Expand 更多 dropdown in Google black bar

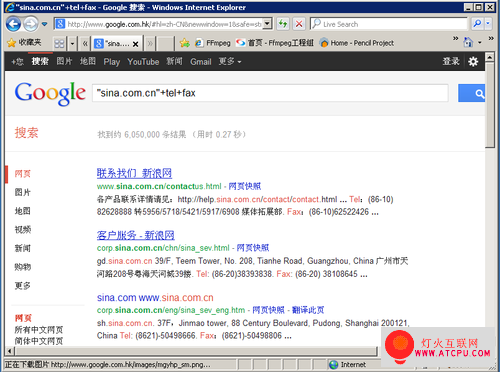pyautogui.click(x=230, y=61)
